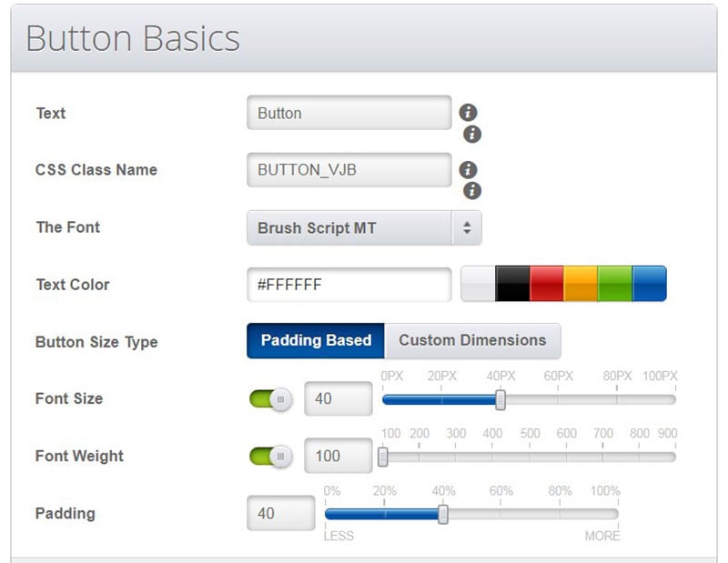Pick the orange text color swatch

(x=581, y=284)
